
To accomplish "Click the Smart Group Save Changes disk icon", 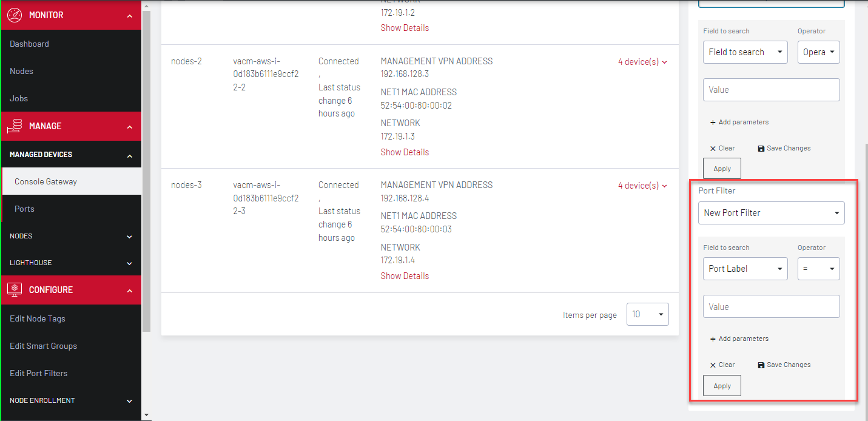I will [x=761, y=149].
